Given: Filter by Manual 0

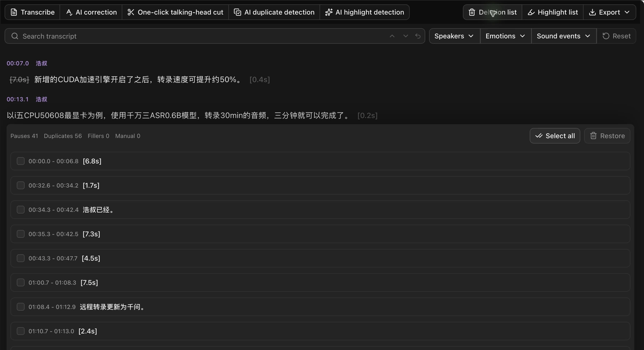Looking at the screenshot, I should tap(128, 136).
